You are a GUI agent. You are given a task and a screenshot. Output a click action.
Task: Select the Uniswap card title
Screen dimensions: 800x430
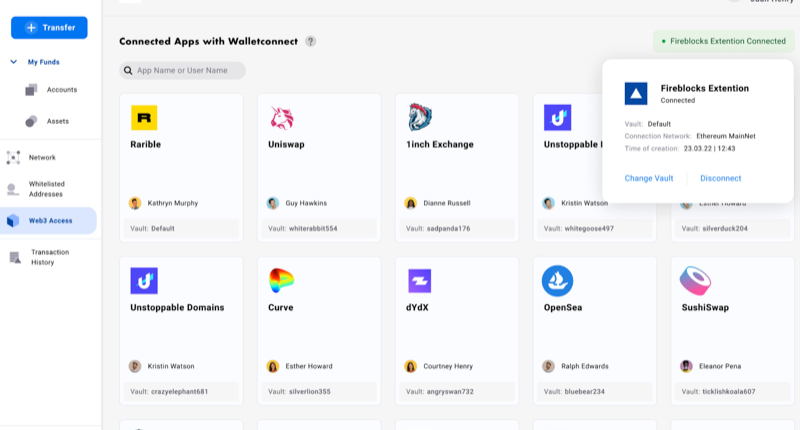(x=286, y=144)
